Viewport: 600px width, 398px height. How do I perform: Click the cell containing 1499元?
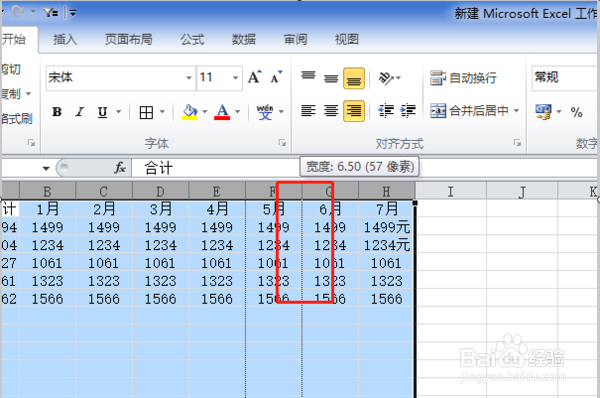[386, 227]
